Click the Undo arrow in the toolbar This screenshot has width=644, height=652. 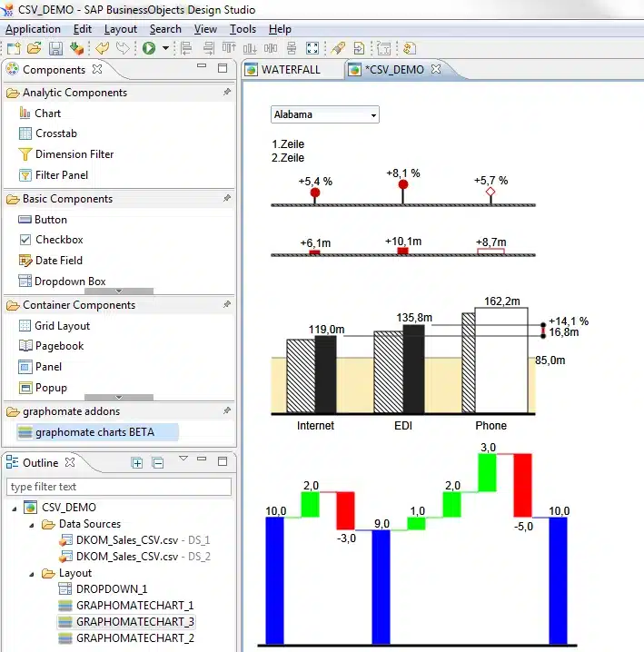point(103,48)
